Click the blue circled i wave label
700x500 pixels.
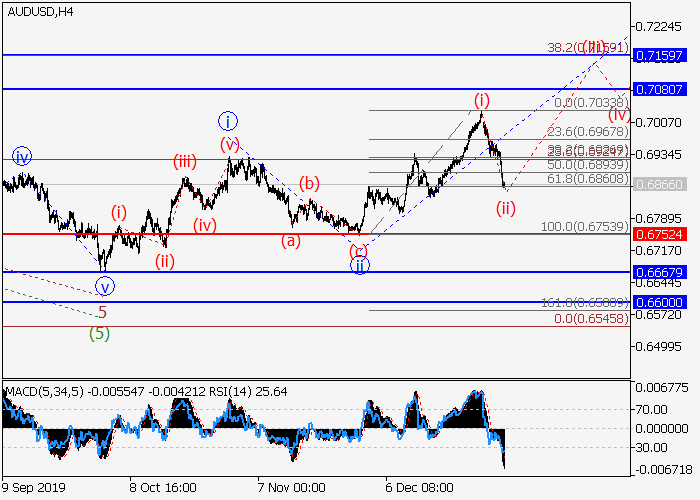[227, 122]
